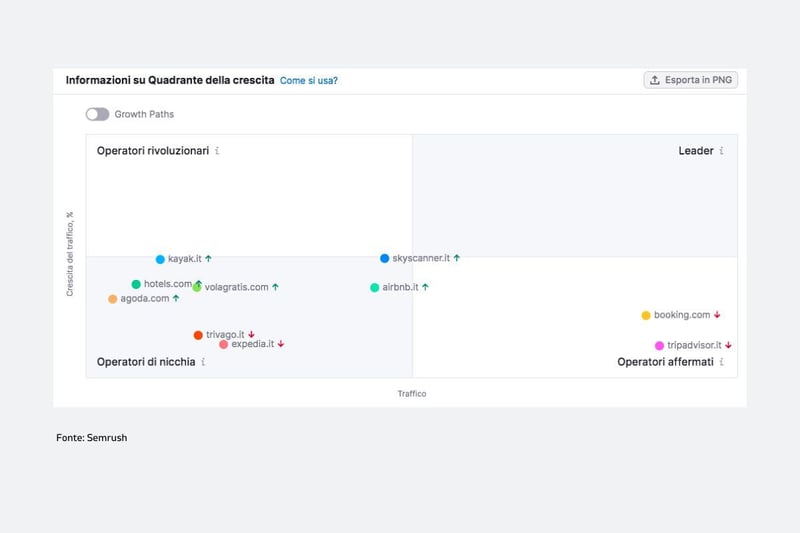Viewport: 800px width, 533px height.
Task: Click the Traffico axis label
Action: pyautogui.click(x=412, y=394)
